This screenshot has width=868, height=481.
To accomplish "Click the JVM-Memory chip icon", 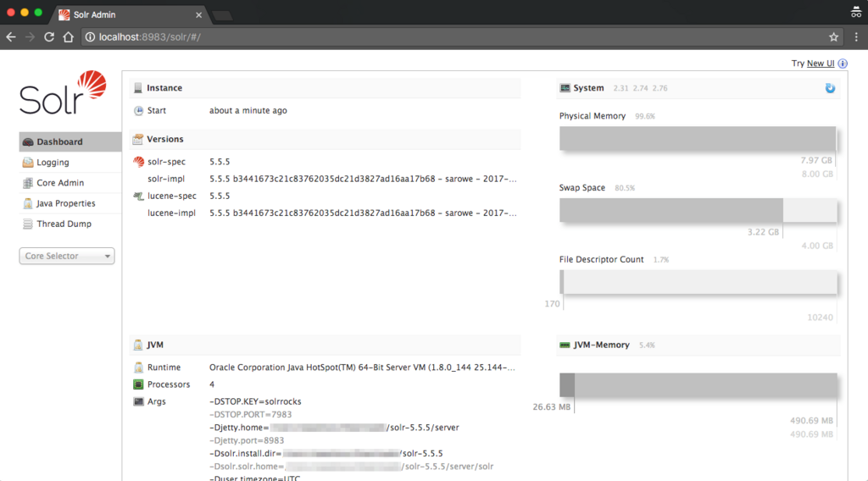I will point(565,345).
